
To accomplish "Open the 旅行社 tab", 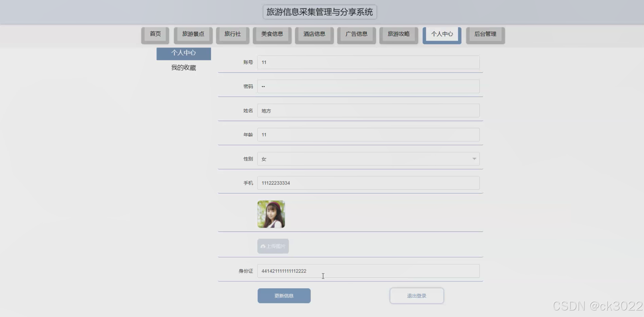I will coord(232,34).
